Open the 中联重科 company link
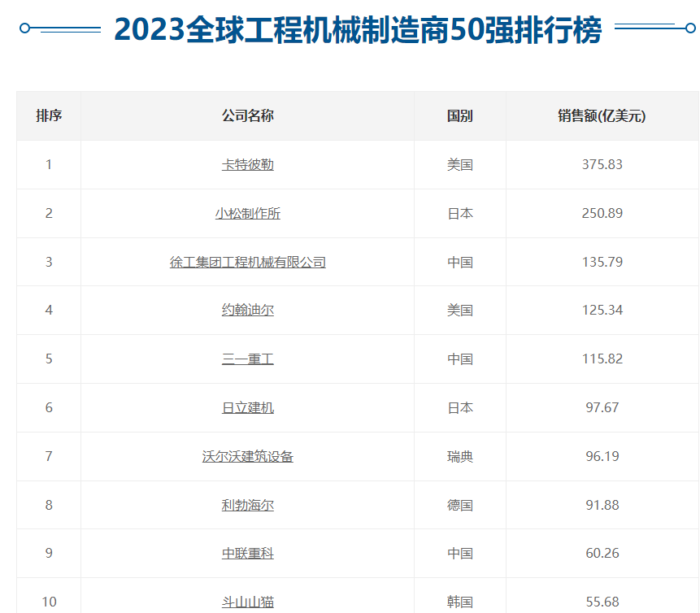Viewport: 700px width, 613px height. click(248, 553)
